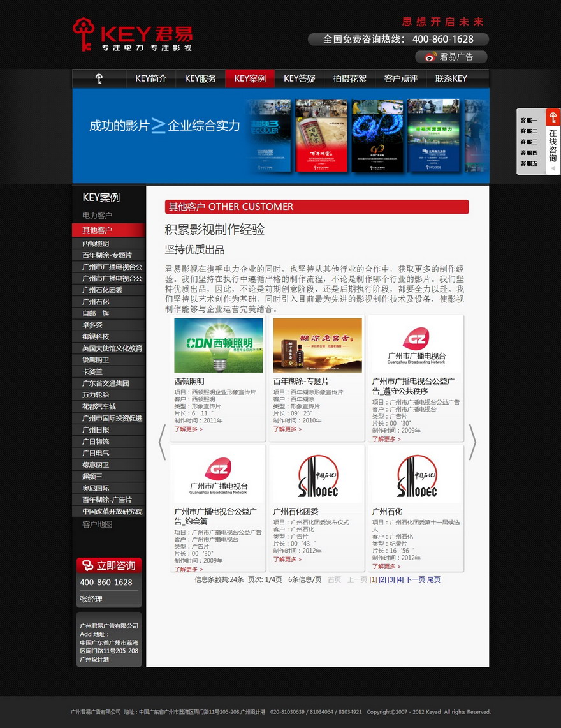Viewport: 561px width, 728px height.
Task: Open 广州日报 in the sidebar list
Action: (108, 430)
